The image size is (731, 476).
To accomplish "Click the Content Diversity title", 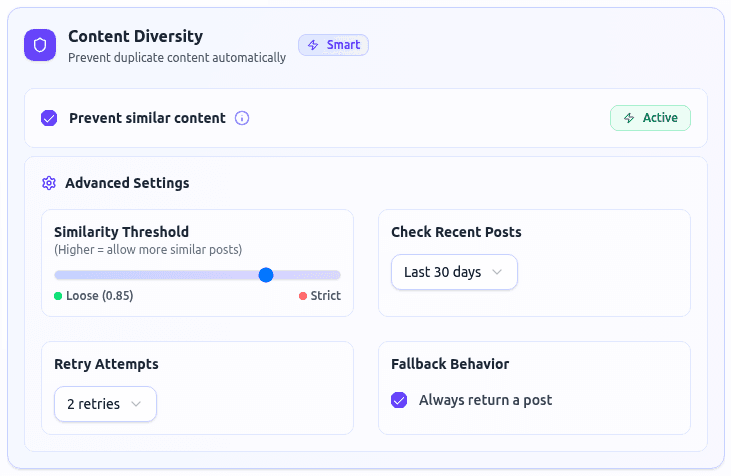I will click(x=136, y=36).
